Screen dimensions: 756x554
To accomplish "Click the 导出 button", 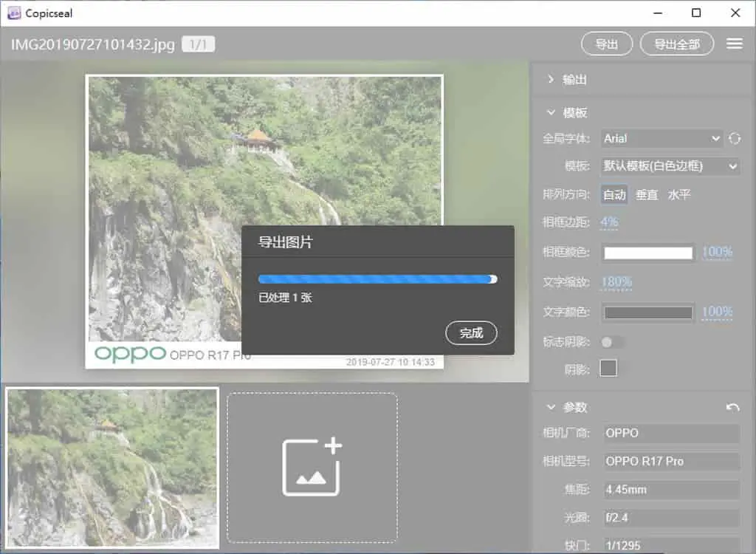I will [x=607, y=44].
